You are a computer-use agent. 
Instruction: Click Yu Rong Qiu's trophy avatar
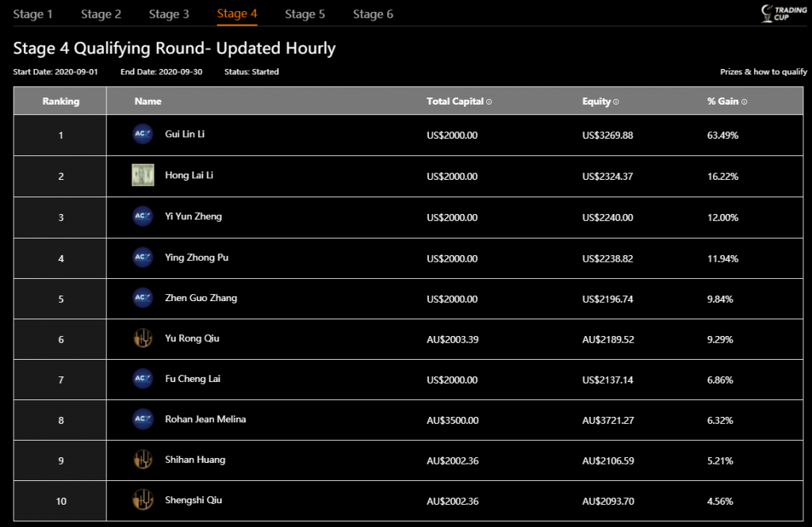(142, 338)
